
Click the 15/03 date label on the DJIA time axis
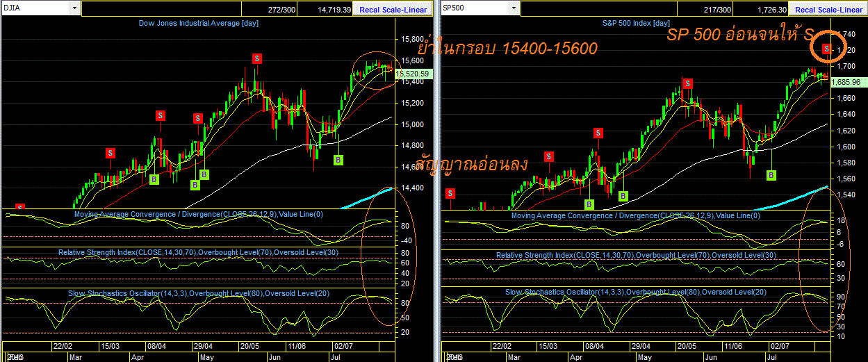110,345
